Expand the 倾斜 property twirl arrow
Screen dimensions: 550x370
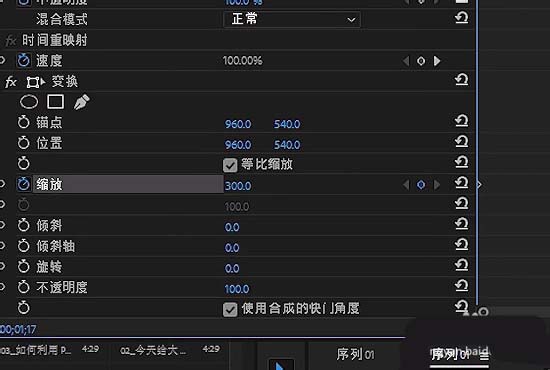[2, 225]
